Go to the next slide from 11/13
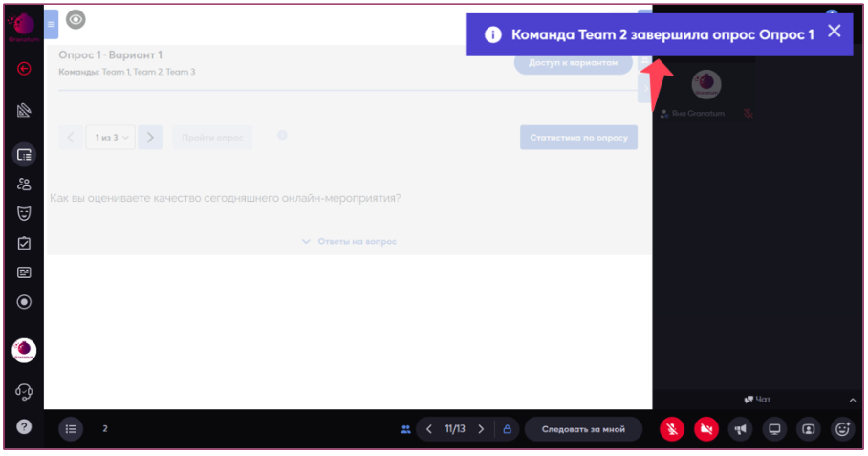Image resolution: width=868 pixels, height=456 pixels. [481, 429]
